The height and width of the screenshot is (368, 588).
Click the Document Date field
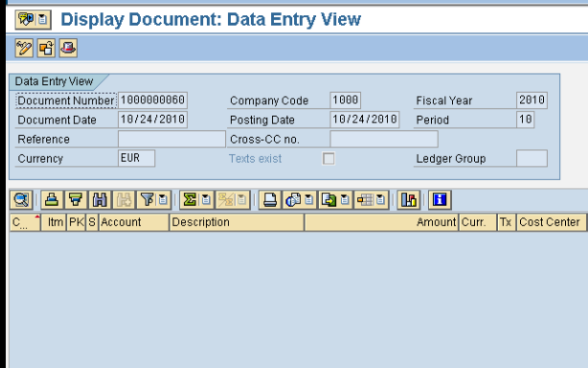(x=152, y=120)
